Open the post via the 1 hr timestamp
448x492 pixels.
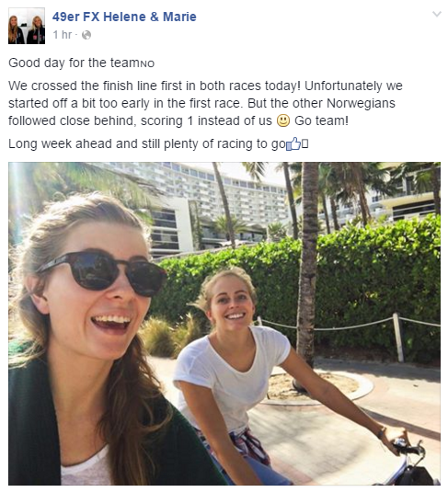[x=63, y=35]
